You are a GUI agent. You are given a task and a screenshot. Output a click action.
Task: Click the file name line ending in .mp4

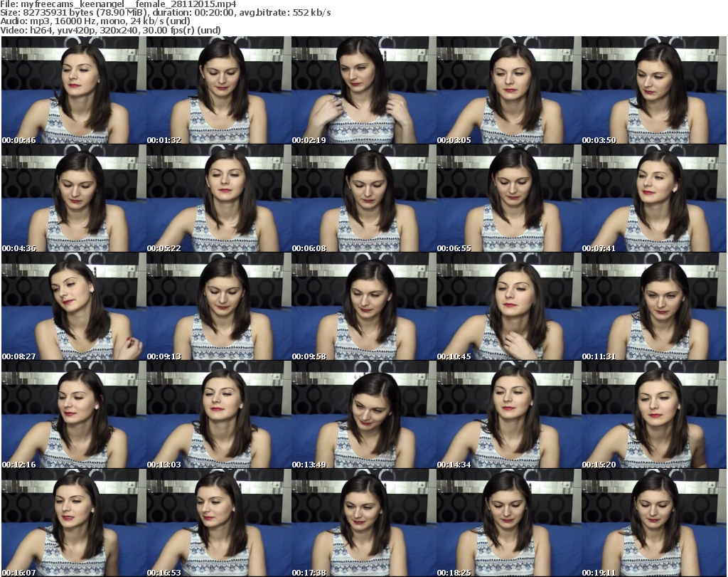point(118,4)
